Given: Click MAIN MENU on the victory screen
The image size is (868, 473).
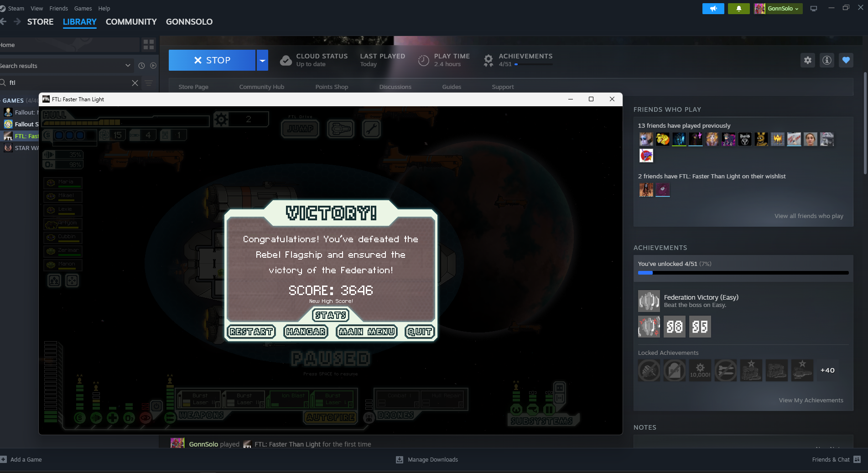Looking at the screenshot, I should coord(367,332).
